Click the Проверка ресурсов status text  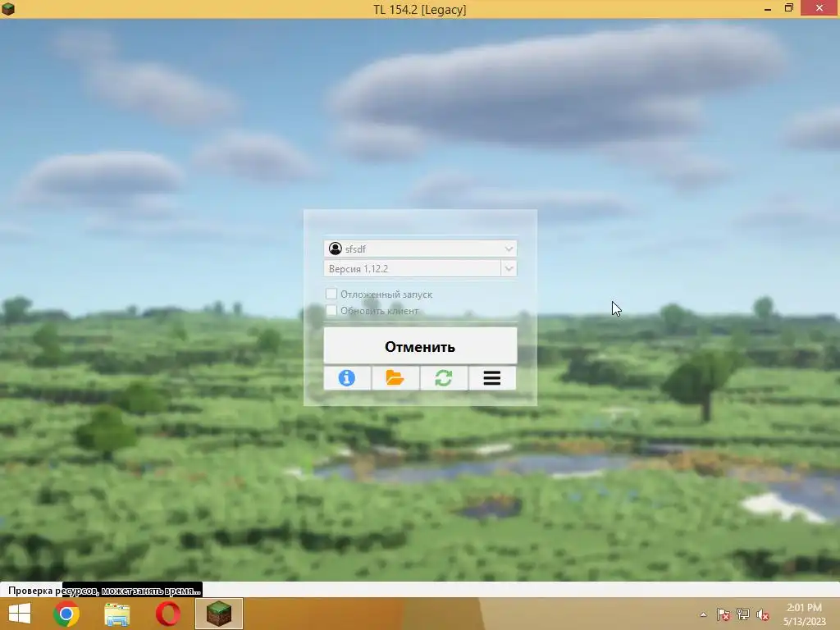pyautogui.click(x=104, y=591)
